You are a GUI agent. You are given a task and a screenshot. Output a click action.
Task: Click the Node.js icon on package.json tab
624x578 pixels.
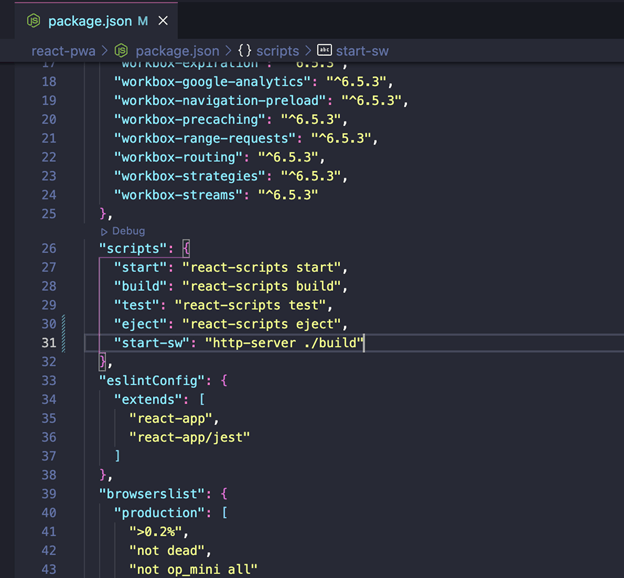33,20
